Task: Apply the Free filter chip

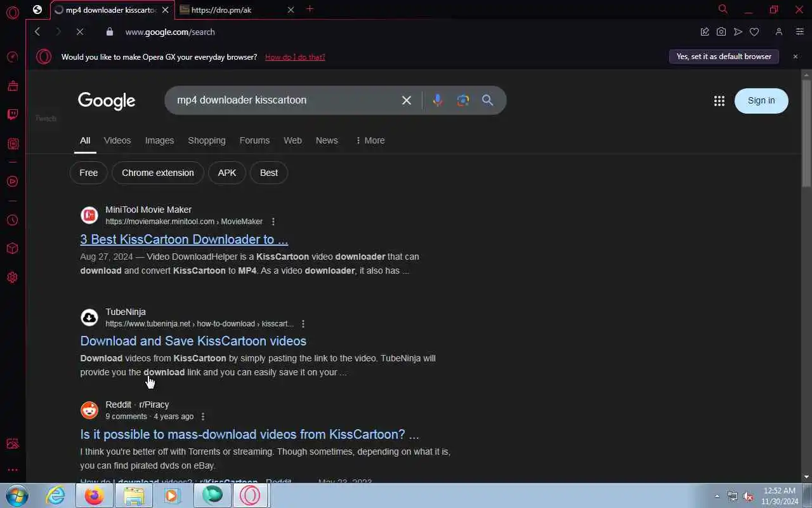Action: point(89,173)
